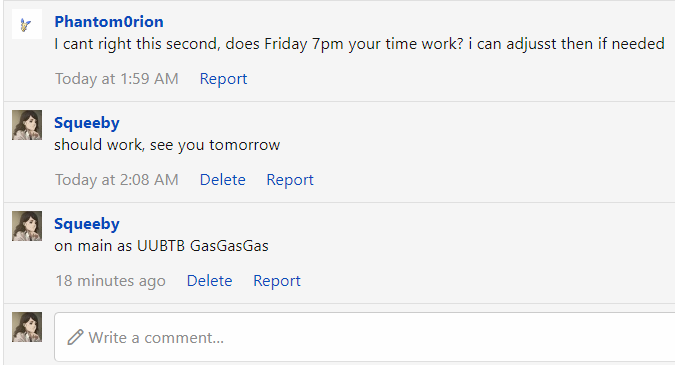Click the 'Today at 2:08 AM' timestamp
The height and width of the screenshot is (365, 675).
(117, 179)
